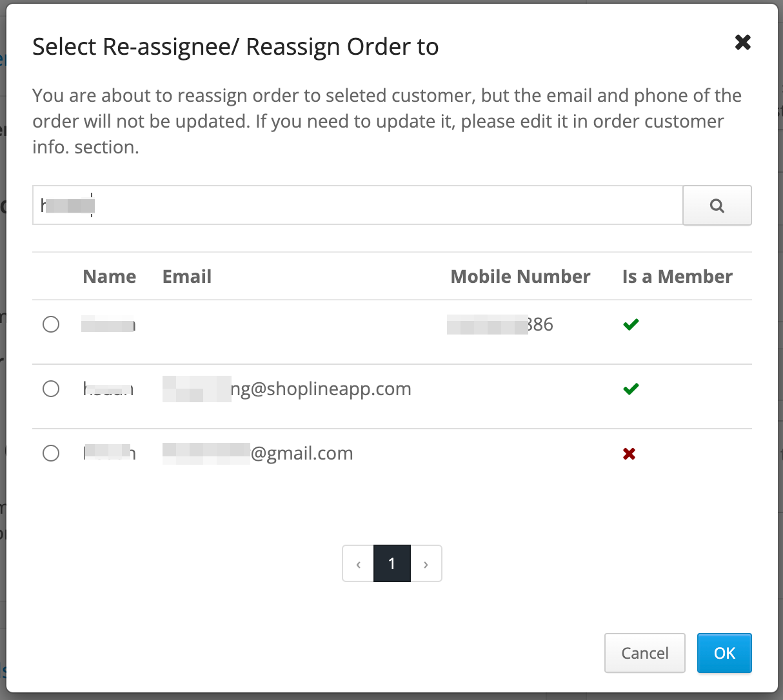
Task: Click the shoplineapp.com email address
Action: pyautogui.click(x=287, y=389)
